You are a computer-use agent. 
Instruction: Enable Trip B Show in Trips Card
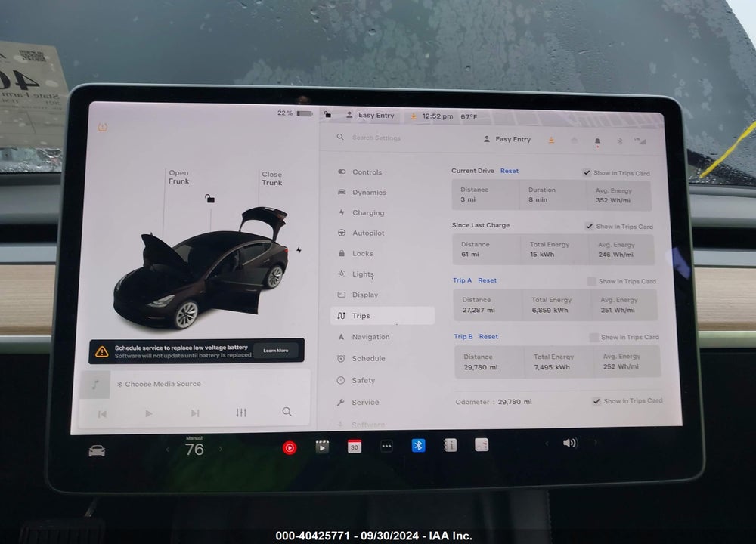(593, 337)
